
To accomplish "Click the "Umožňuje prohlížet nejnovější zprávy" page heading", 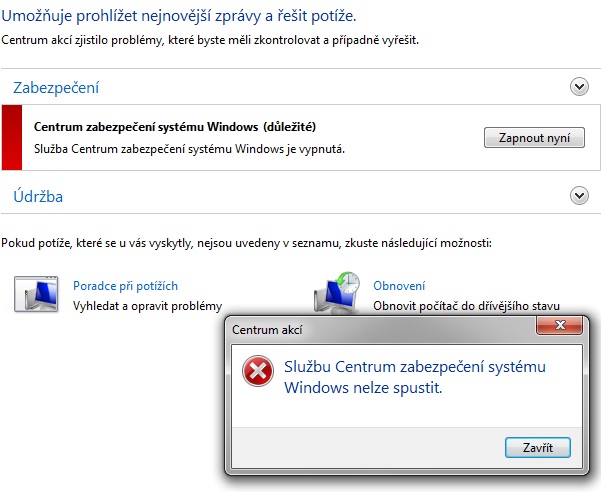I will point(178,16).
